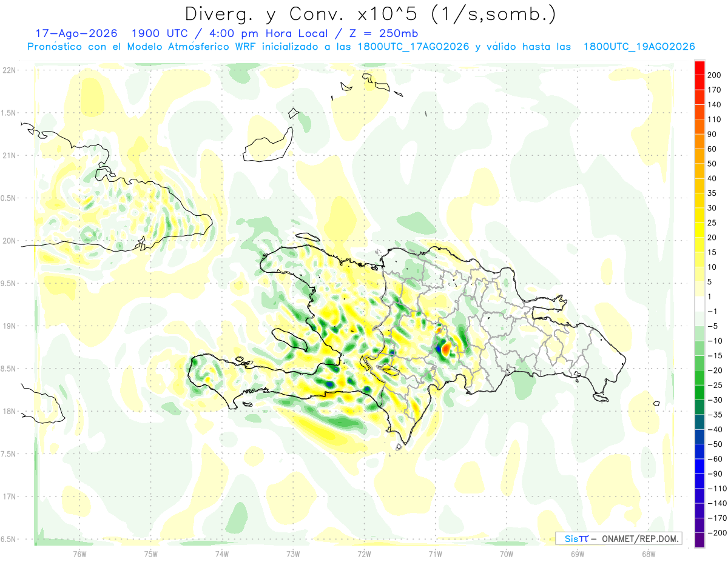Click the positive "15" colorbar value
The image size is (728, 562).
(x=713, y=252)
